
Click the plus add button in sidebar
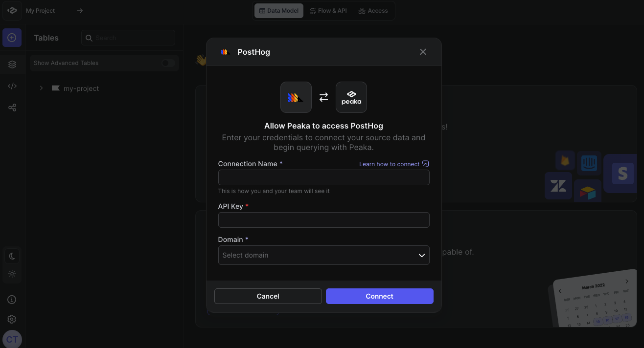pyautogui.click(x=12, y=38)
